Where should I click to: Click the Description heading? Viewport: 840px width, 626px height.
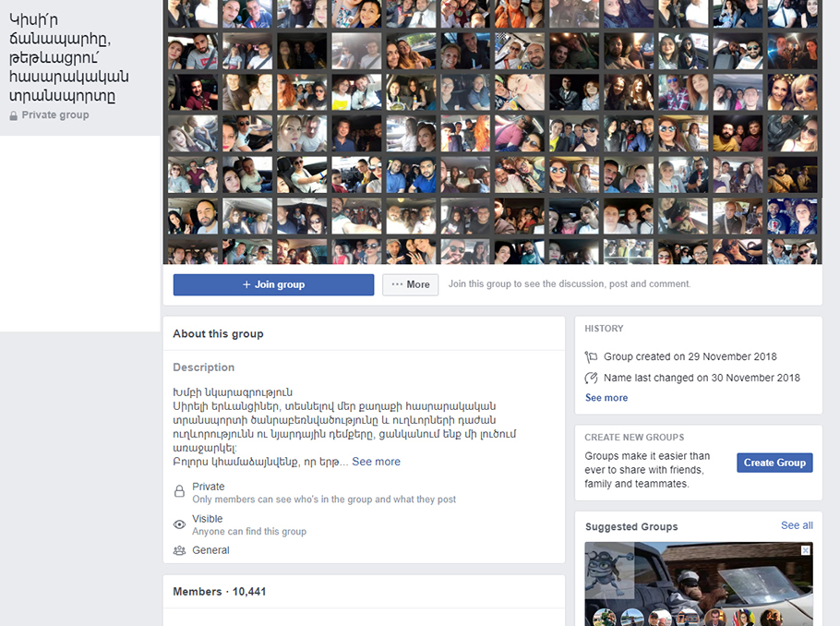point(204,367)
